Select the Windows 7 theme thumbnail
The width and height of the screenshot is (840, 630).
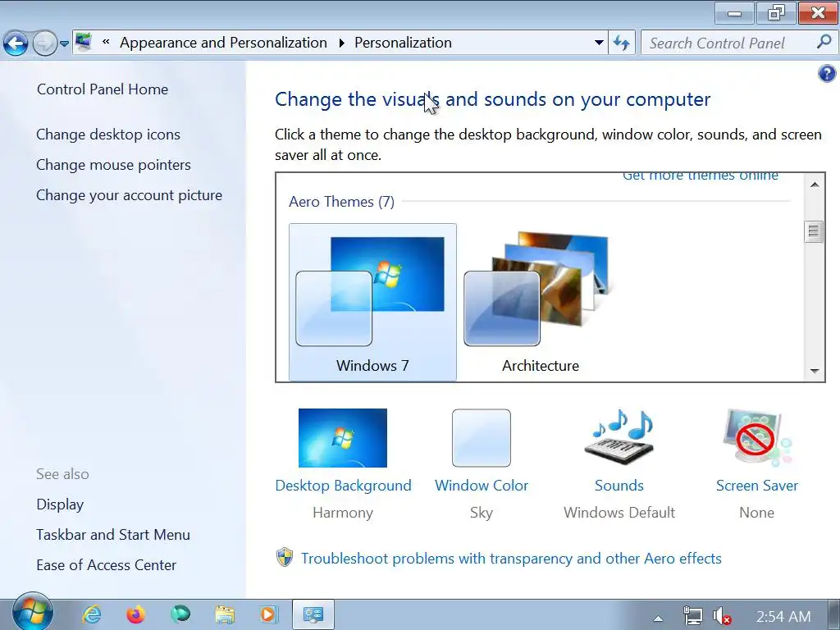372,302
